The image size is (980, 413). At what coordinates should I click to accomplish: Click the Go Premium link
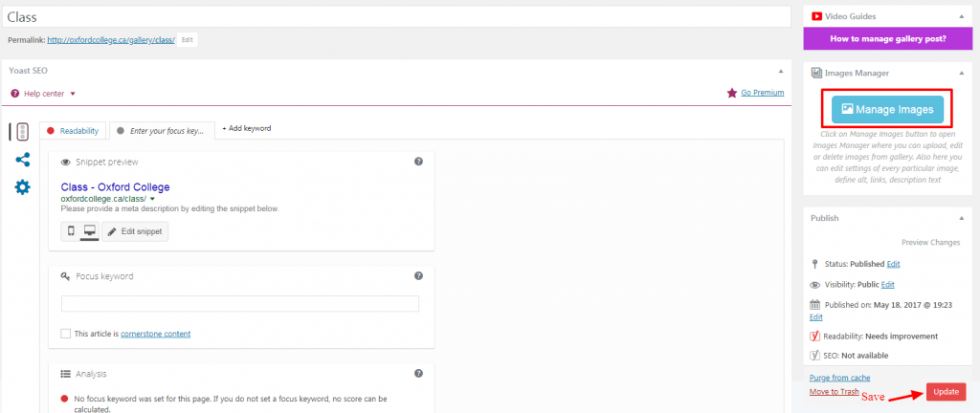click(x=762, y=93)
